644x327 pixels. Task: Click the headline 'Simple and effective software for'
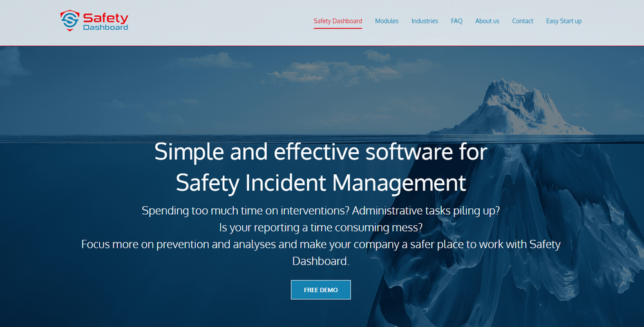tap(321, 152)
